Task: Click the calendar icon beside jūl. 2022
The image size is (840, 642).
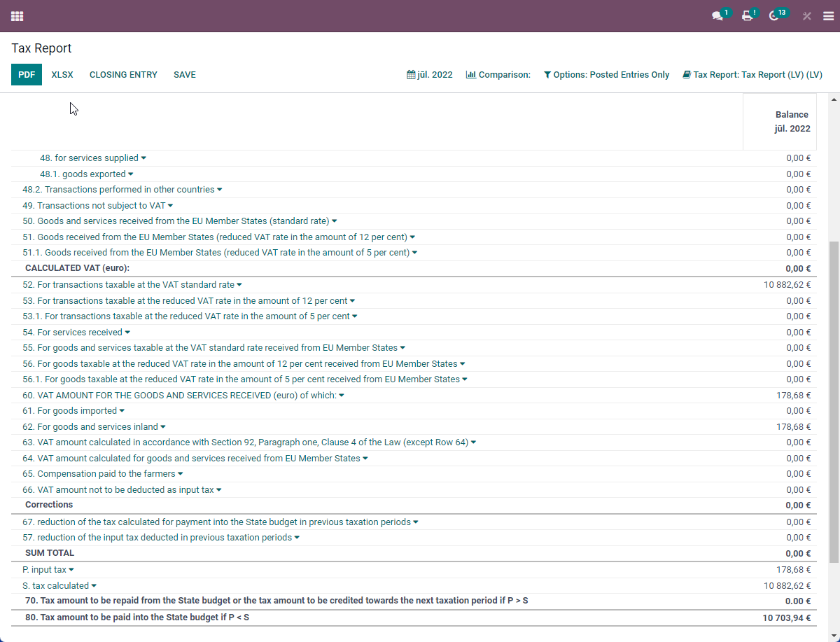Action: (410, 74)
